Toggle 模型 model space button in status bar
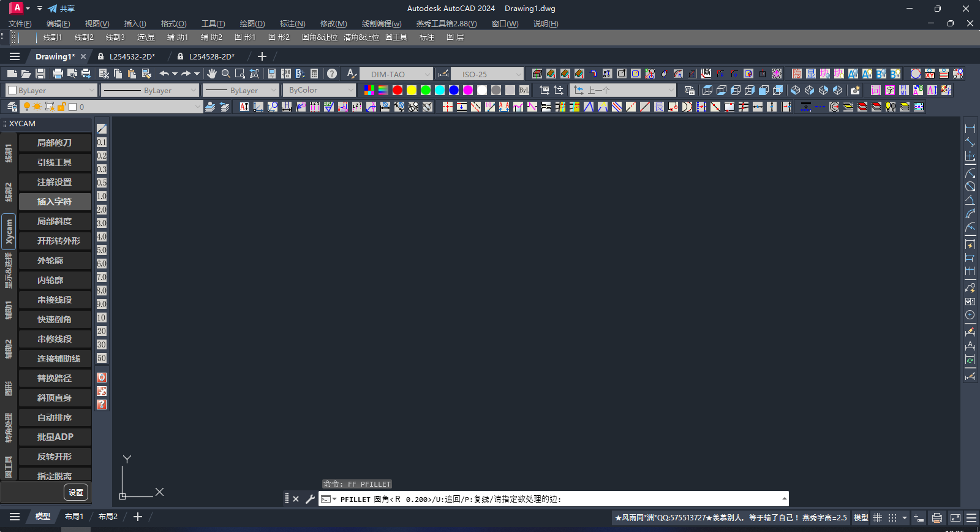This screenshot has width=980, height=532. (861, 518)
